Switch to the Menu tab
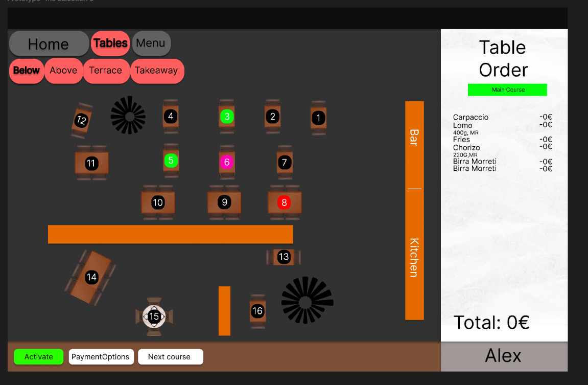This screenshot has height=385, width=588. click(151, 43)
